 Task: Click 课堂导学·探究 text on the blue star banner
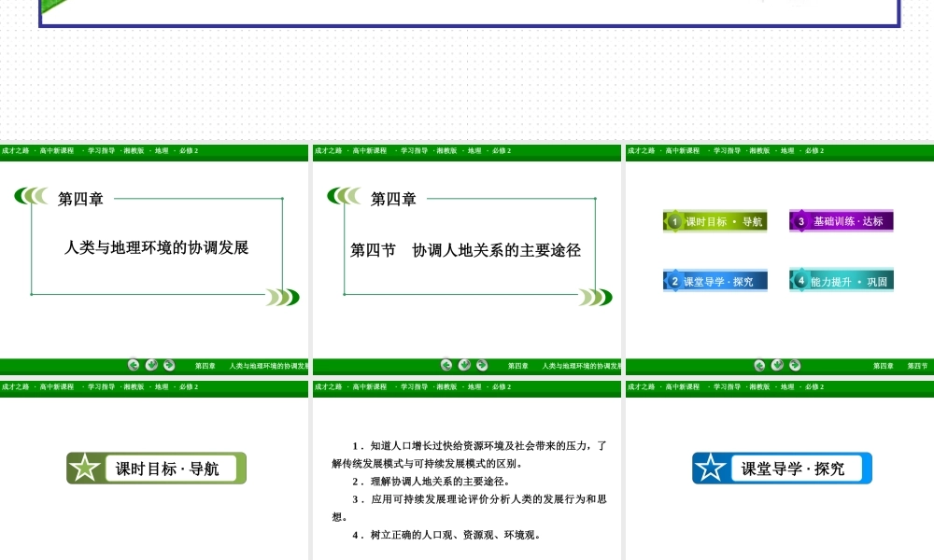click(792, 469)
